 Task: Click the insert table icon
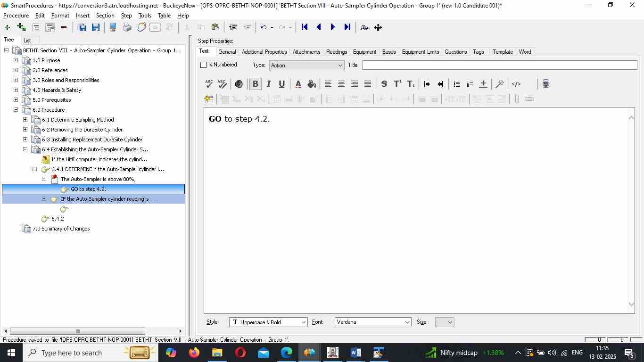click(x=209, y=99)
